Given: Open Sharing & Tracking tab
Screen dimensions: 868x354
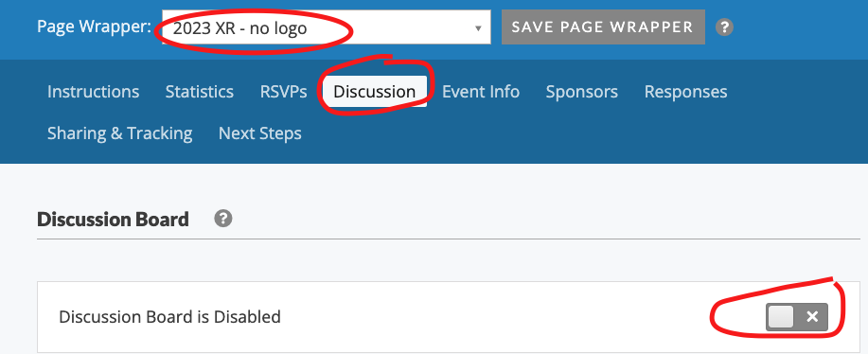Looking at the screenshot, I should click(119, 133).
